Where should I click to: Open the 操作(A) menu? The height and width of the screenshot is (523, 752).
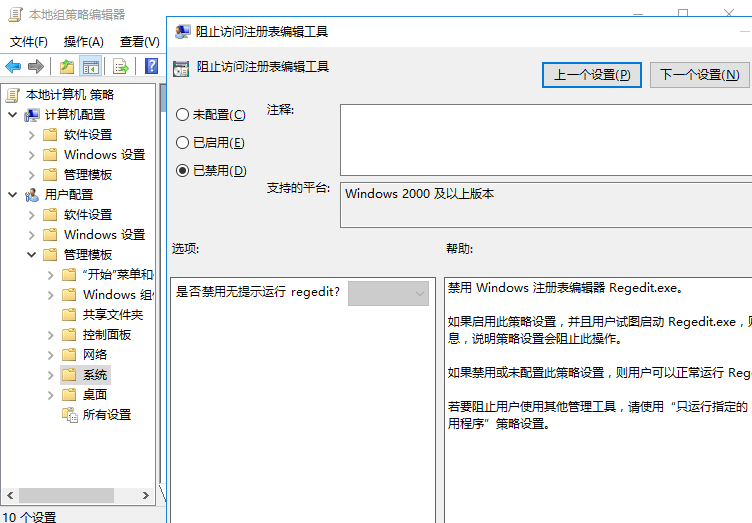84,42
